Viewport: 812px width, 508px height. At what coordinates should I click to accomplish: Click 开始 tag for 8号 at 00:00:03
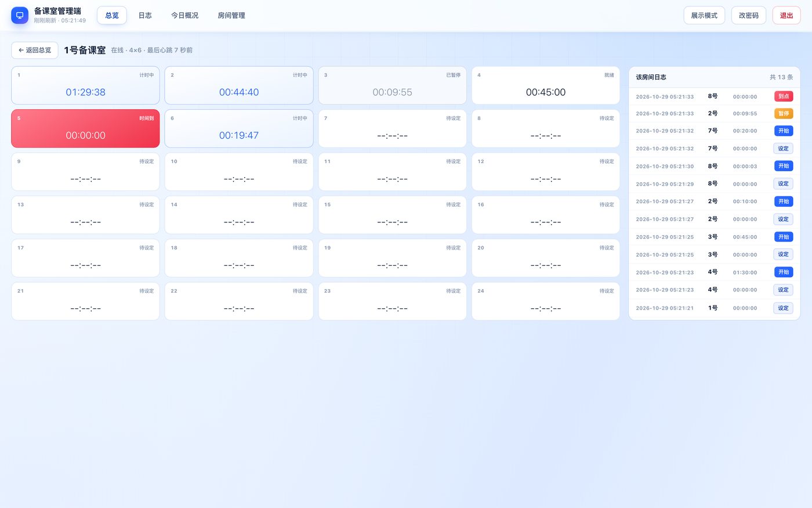784,166
